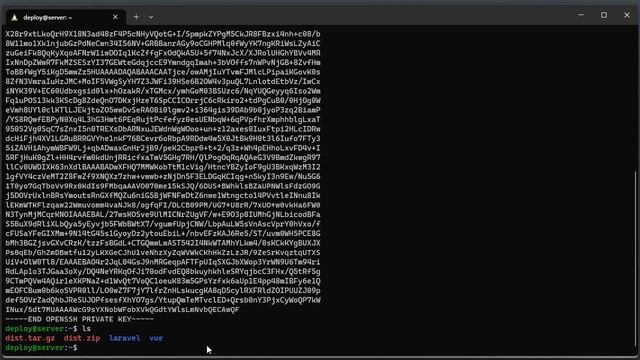Viewport: 640px width, 360px height.
Task: Click the 'ls' command text
Action: (86, 329)
